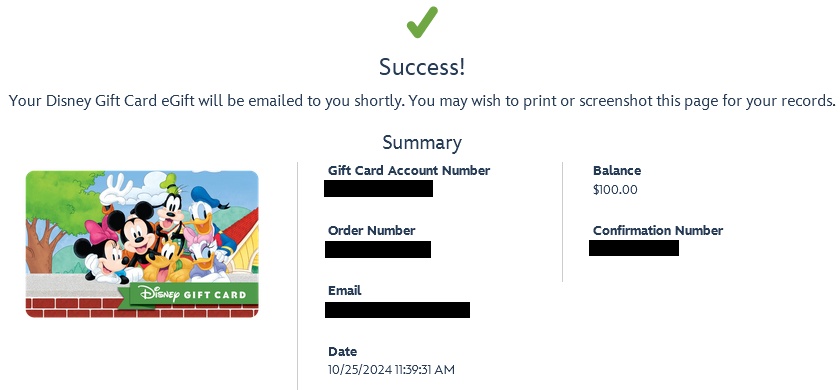Click the Disney Gift Card image
The image size is (840, 390).
(142, 244)
